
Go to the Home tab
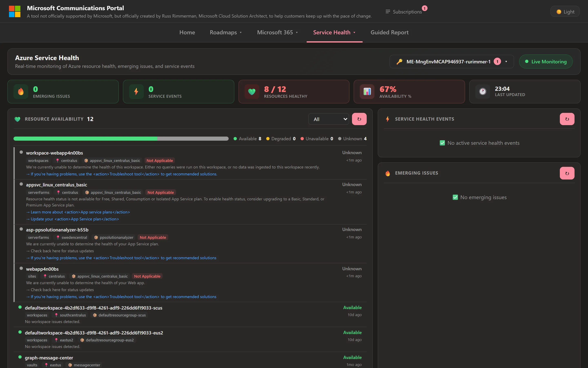pos(187,32)
